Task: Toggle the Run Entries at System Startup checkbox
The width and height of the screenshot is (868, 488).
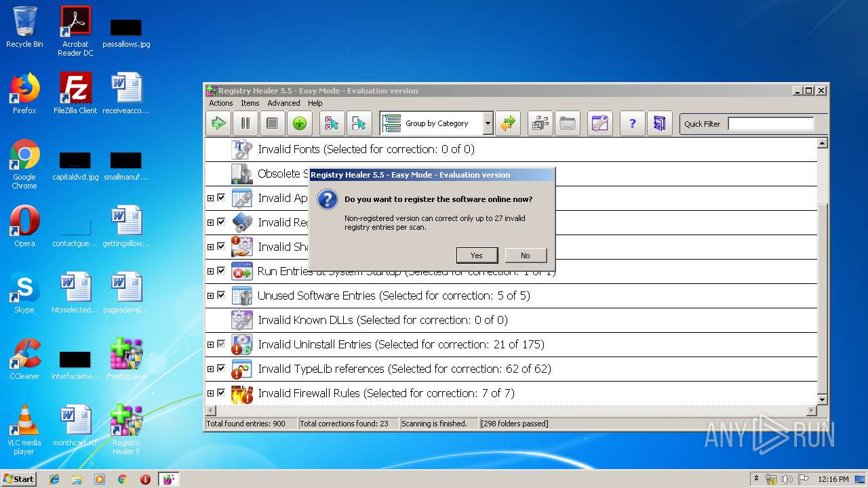Action: tap(221, 271)
